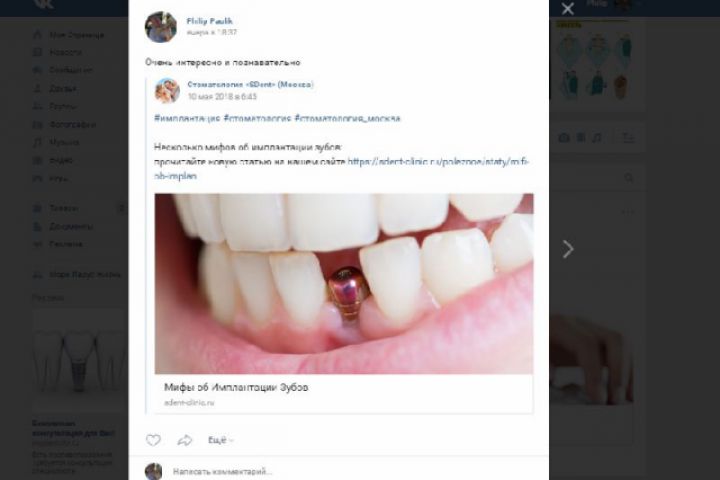Attach a photo with the background camera icon

point(564,137)
